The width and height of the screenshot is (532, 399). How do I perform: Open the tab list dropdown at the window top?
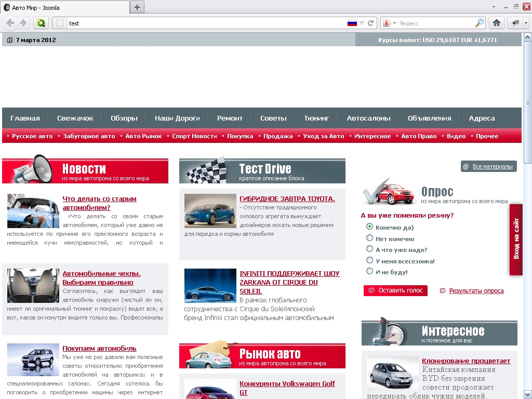[x=494, y=7]
